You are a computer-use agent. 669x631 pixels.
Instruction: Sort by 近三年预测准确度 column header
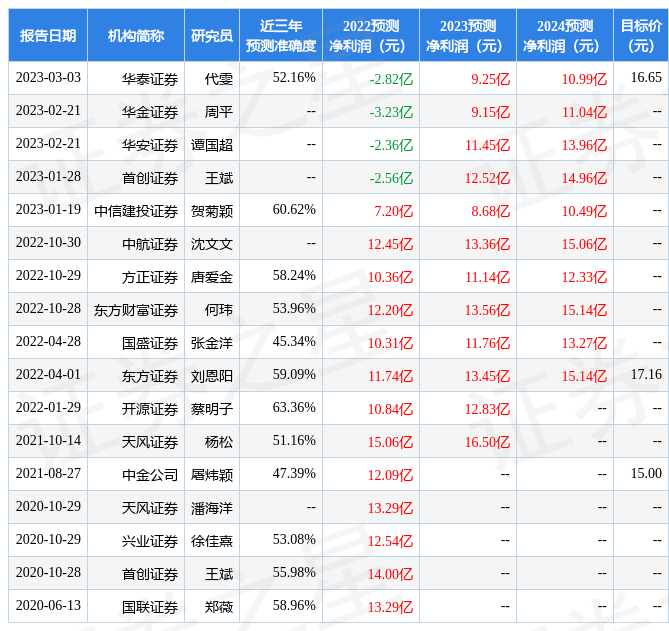point(281,35)
